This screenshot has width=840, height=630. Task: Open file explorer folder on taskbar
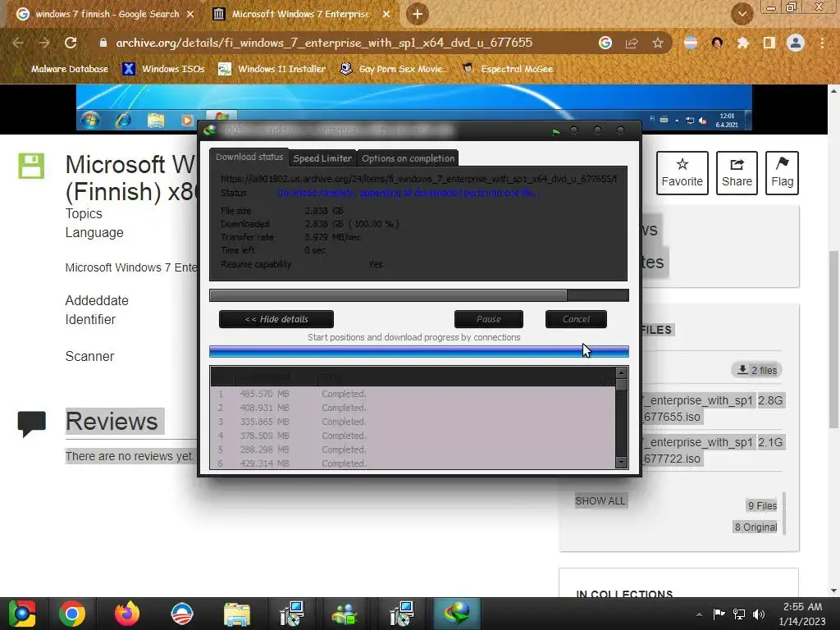(236, 614)
